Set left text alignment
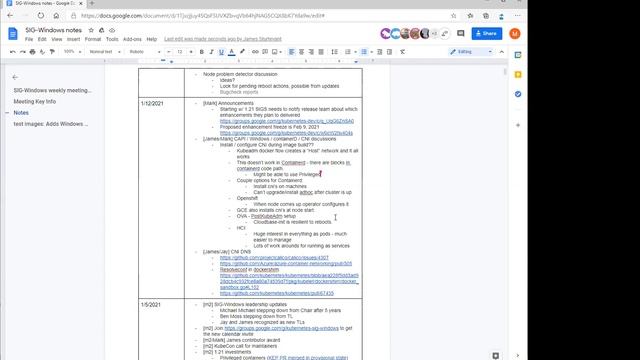The image size is (640, 360). click(x=291, y=52)
